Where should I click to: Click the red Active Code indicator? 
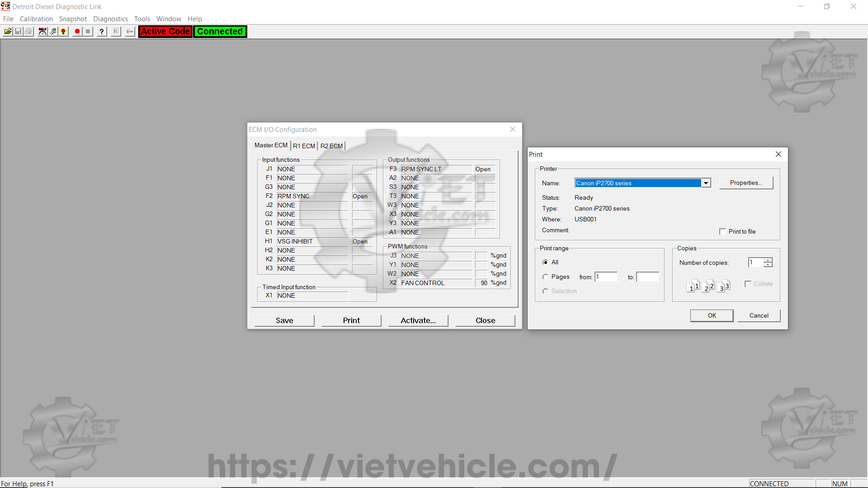pyautogui.click(x=165, y=32)
